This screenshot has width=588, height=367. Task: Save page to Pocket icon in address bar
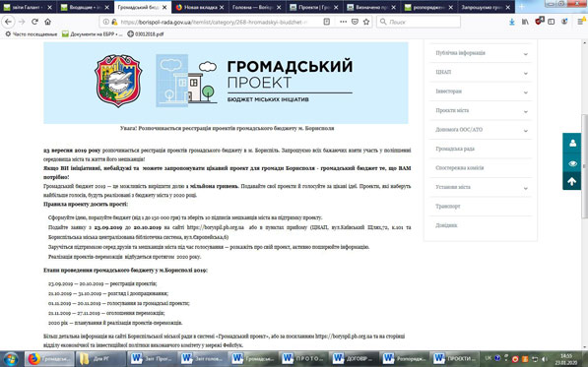[x=355, y=22]
